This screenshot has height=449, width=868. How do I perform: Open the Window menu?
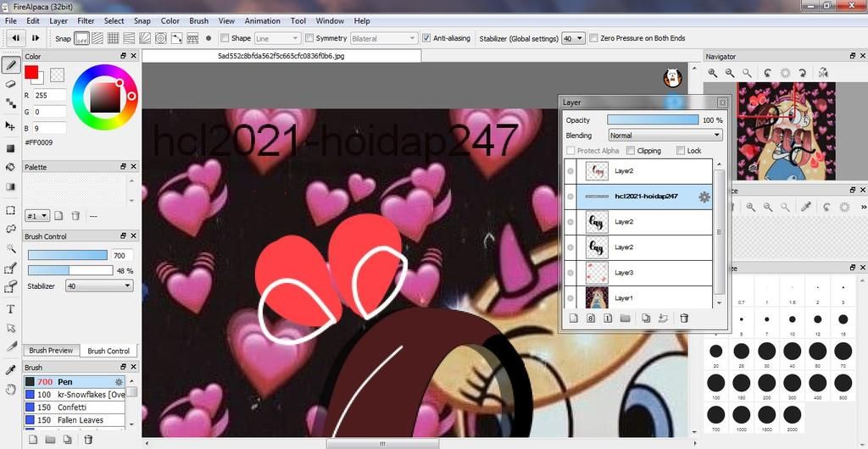tap(330, 21)
